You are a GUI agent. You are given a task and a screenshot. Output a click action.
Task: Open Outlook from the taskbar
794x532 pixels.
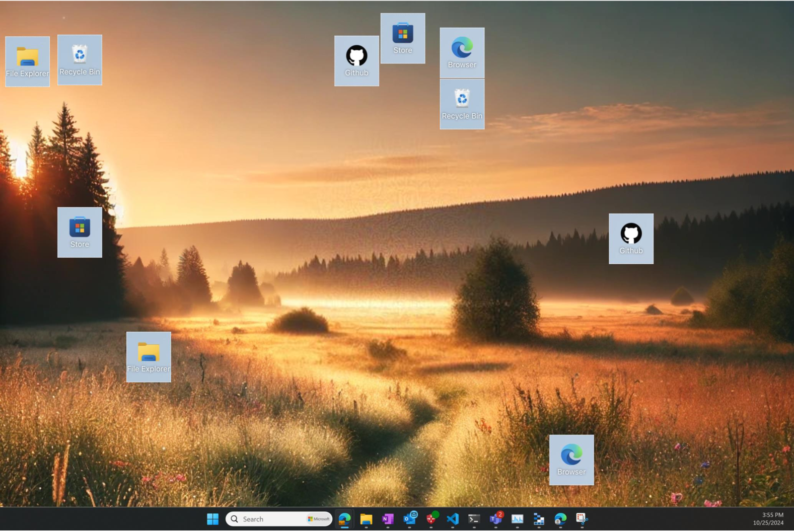coord(410,519)
